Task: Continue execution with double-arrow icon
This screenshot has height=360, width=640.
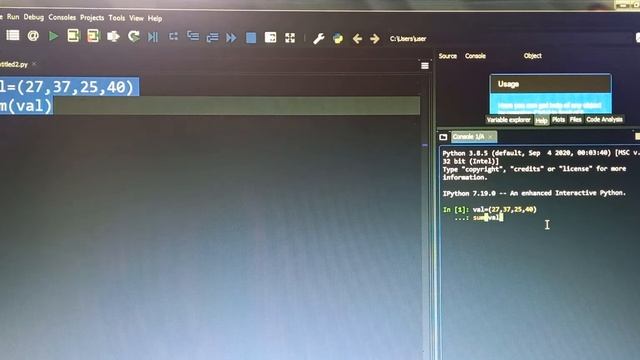Action: (x=231, y=38)
